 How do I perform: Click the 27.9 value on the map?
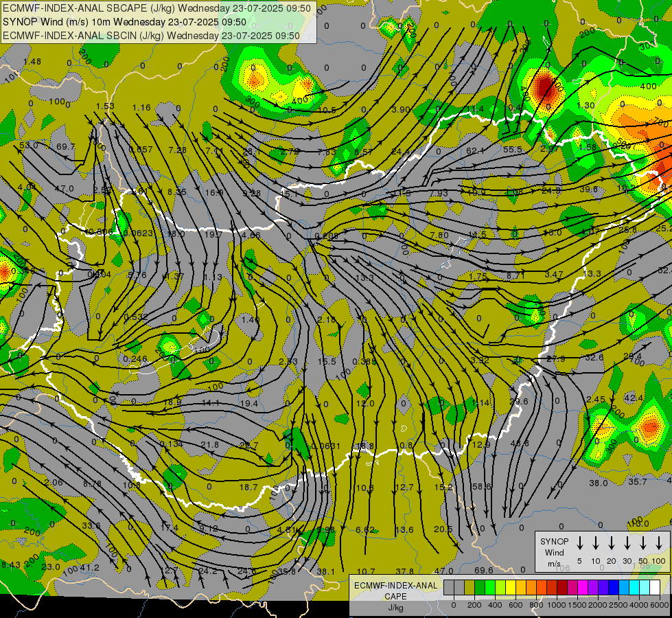556,358
